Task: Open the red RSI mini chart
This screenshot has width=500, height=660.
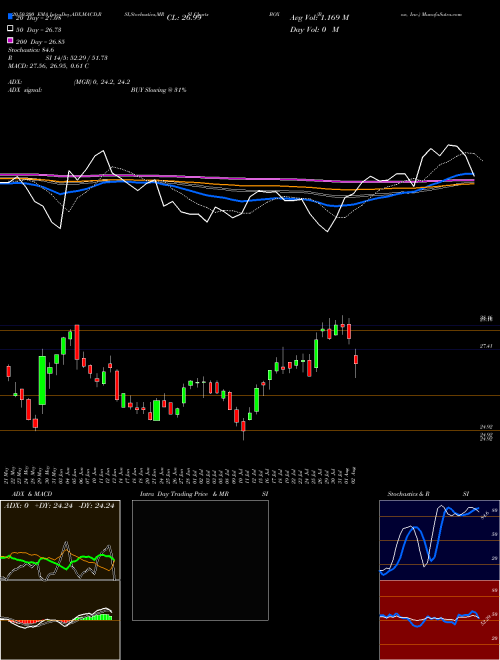Action: (439, 620)
